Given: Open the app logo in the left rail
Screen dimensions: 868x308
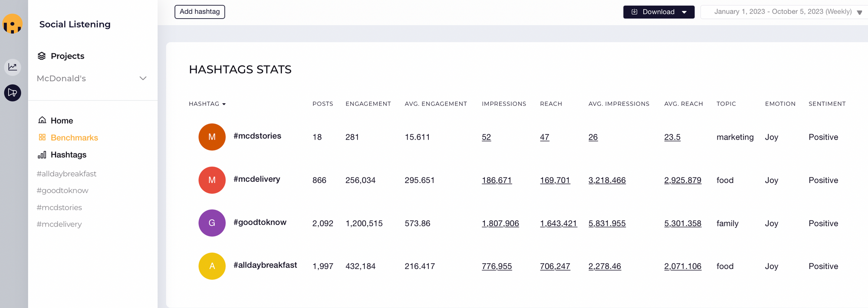Looking at the screenshot, I should [x=12, y=23].
